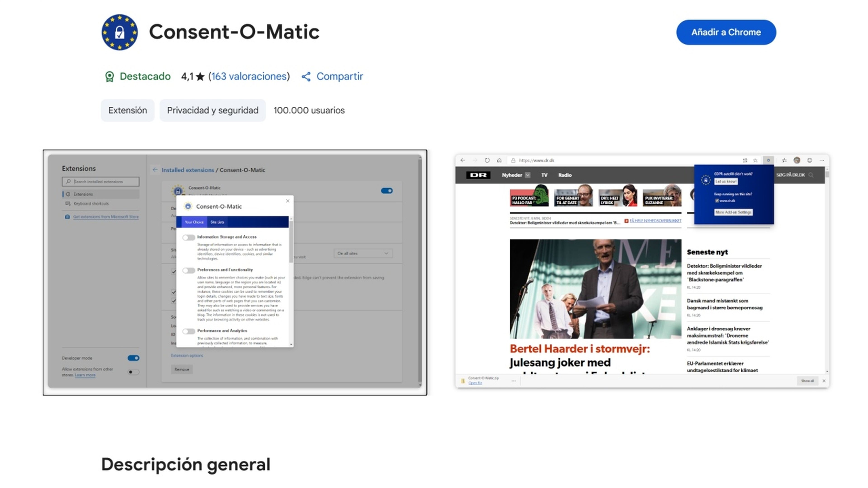This screenshot has width=868, height=488.
Task: Open the Consent-O-Matic icon in Edge toolbar
Action: 769,160
